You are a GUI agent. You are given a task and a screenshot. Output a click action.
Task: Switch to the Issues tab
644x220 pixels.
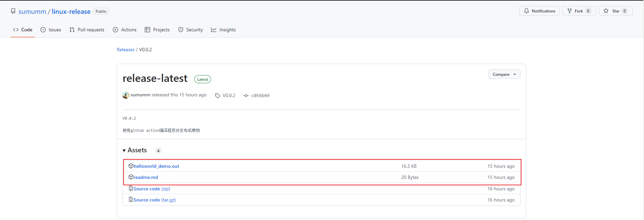click(51, 30)
